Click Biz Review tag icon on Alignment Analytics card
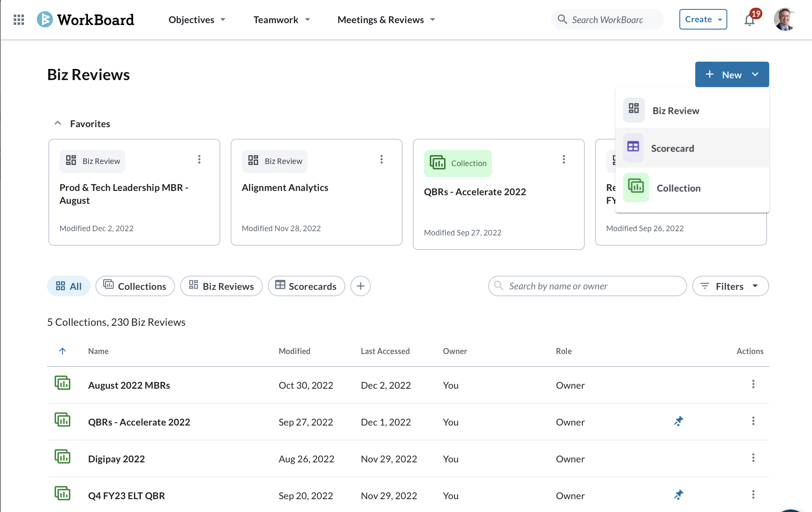Viewport: 812px width, 512px height. pos(253,161)
